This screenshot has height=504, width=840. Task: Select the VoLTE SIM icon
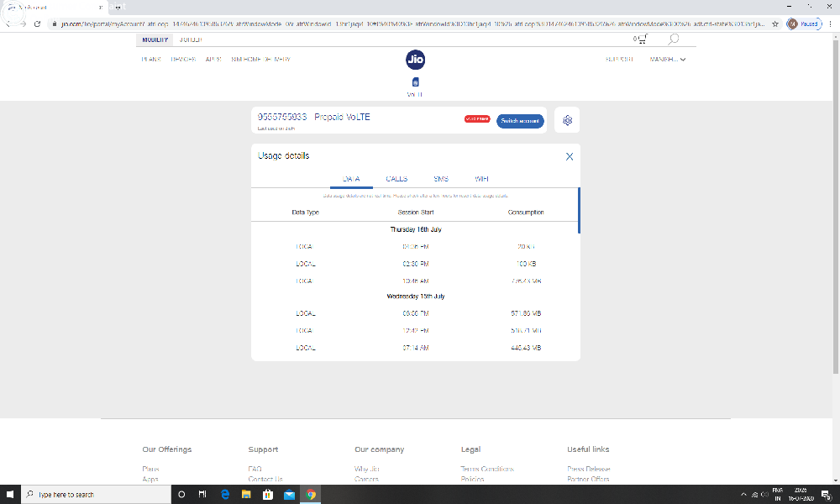[x=415, y=82]
